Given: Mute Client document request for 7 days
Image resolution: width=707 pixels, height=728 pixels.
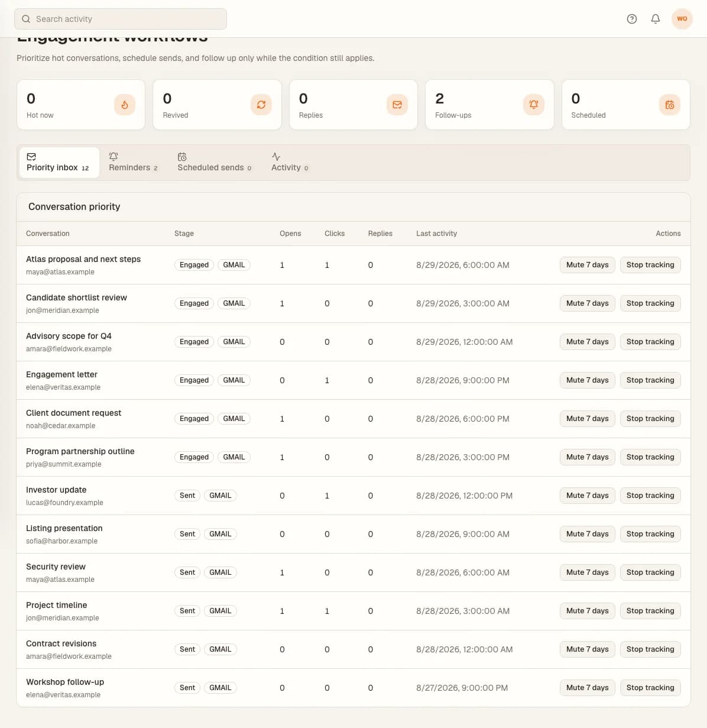Looking at the screenshot, I should pyautogui.click(x=587, y=419).
